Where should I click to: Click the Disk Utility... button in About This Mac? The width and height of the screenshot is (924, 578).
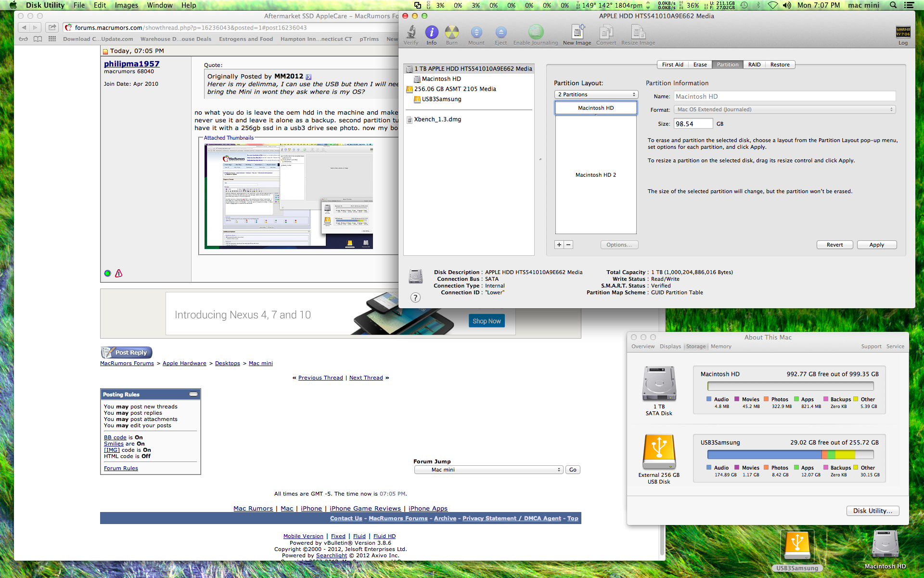pos(872,511)
